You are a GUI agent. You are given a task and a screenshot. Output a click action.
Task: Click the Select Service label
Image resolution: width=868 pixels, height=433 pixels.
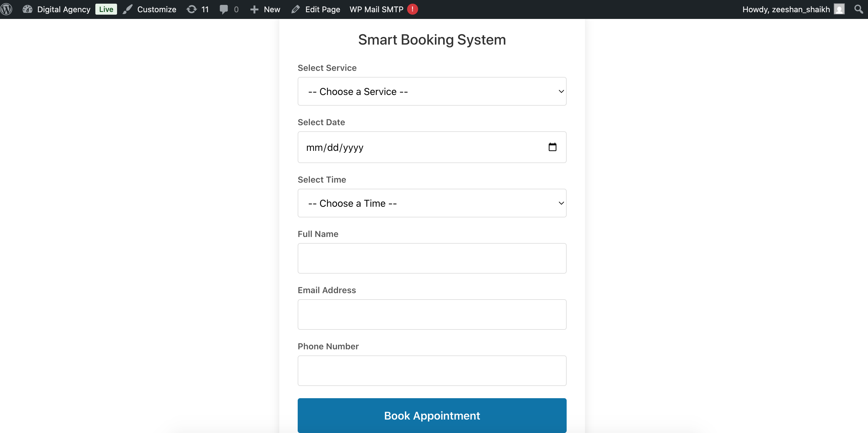pos(327,68)
